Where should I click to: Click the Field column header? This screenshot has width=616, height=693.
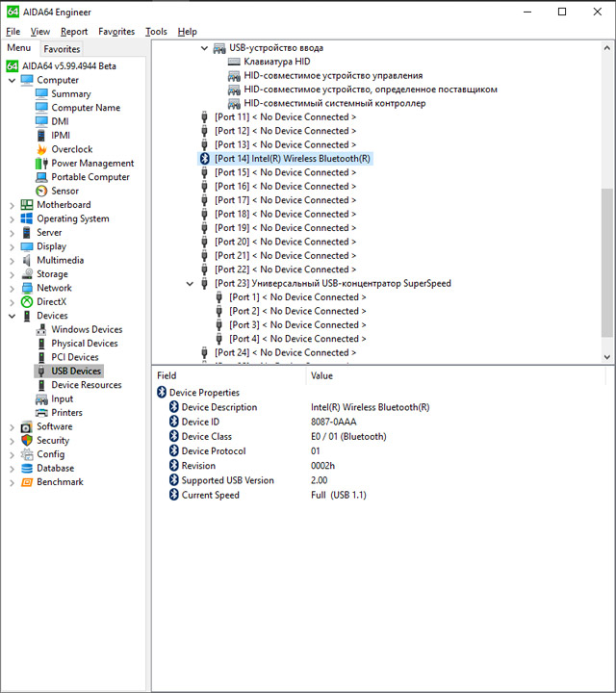pyautogui.click(x=228, y=375)
